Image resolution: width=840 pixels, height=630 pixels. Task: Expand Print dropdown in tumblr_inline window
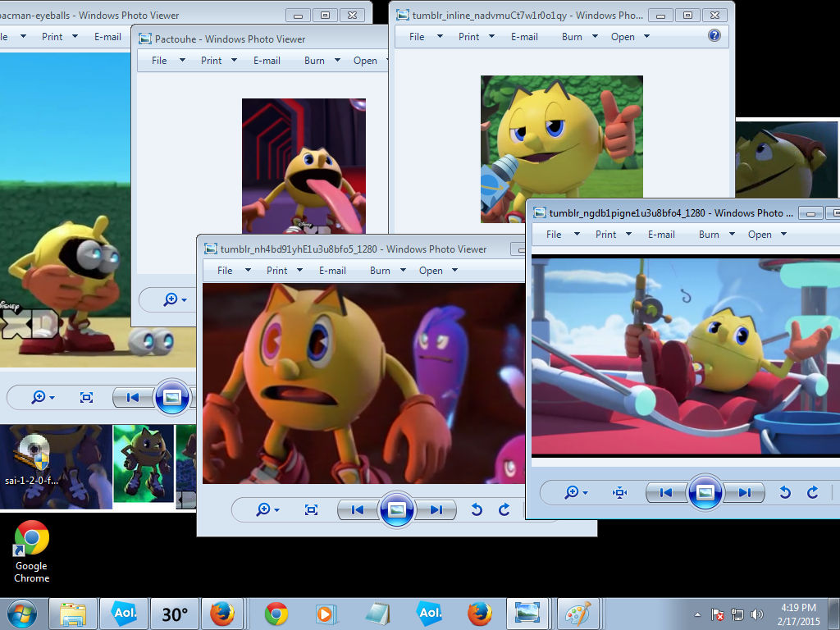[x=491, y=36]
